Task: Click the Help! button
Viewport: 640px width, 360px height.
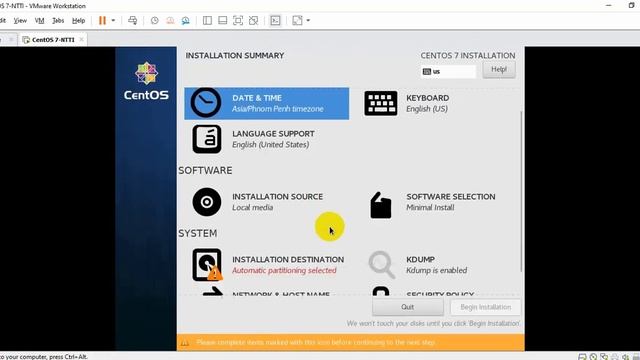Action: click(x=499, y=69)
